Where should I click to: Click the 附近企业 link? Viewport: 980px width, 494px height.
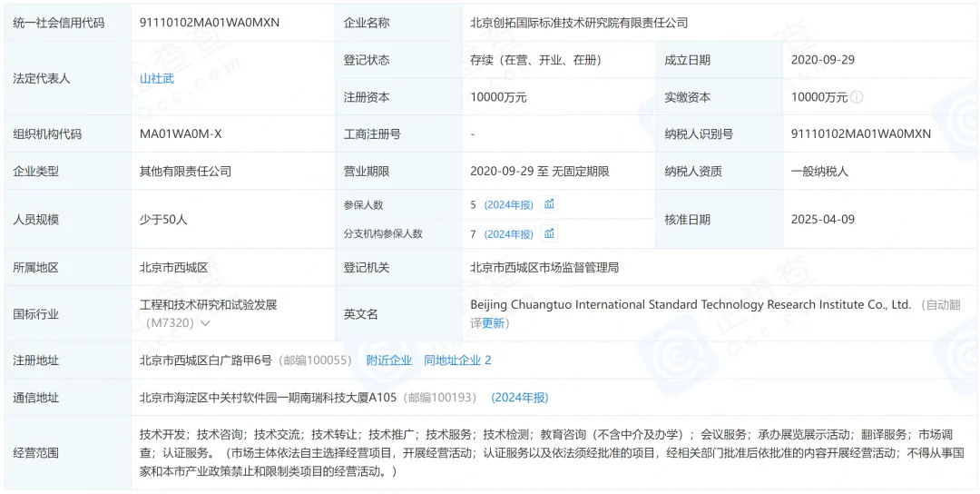pyautogui.click(x=389, y=361)
